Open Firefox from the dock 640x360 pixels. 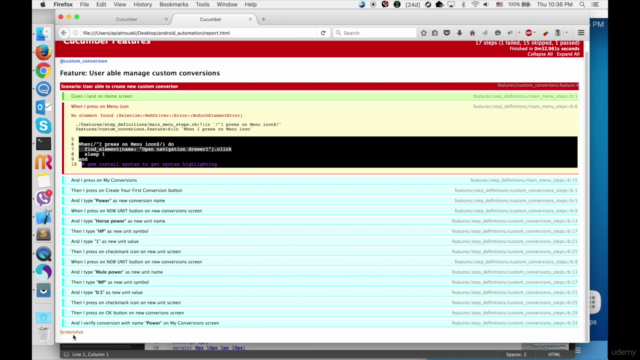(43, 52)
